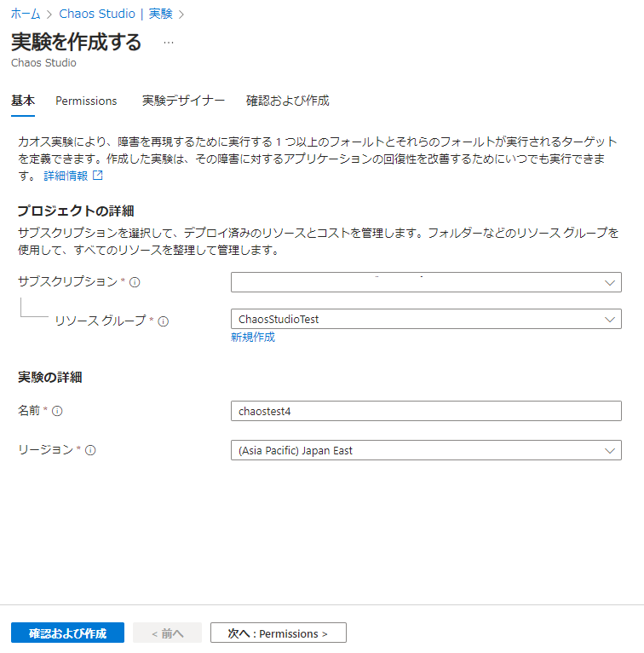Expand the ChaosStudioTest resource group dropdown
Viewport: 644px width, 653px height.
click(426, 319)
